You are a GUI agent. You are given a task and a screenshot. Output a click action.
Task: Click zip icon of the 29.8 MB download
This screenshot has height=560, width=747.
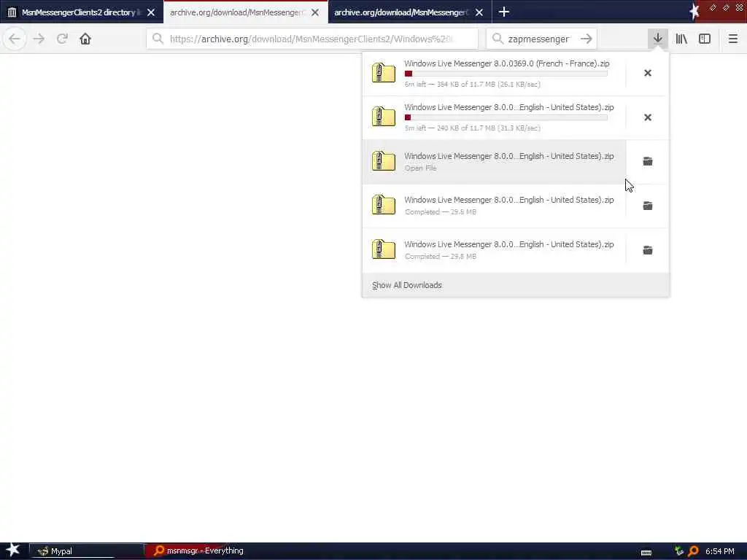tap(384, 249)
